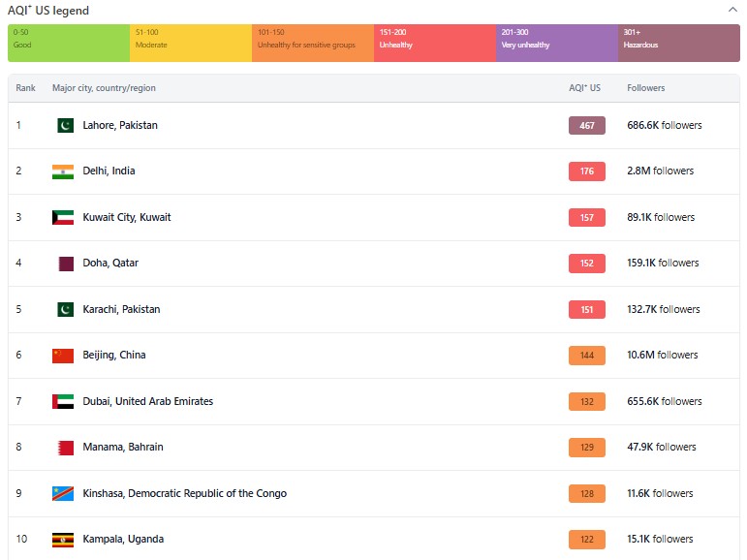The width and height of the screenshot is (747, 560).
Task: Open the Karachi, Pakistan city link
Action: click(x=121, y=309)
